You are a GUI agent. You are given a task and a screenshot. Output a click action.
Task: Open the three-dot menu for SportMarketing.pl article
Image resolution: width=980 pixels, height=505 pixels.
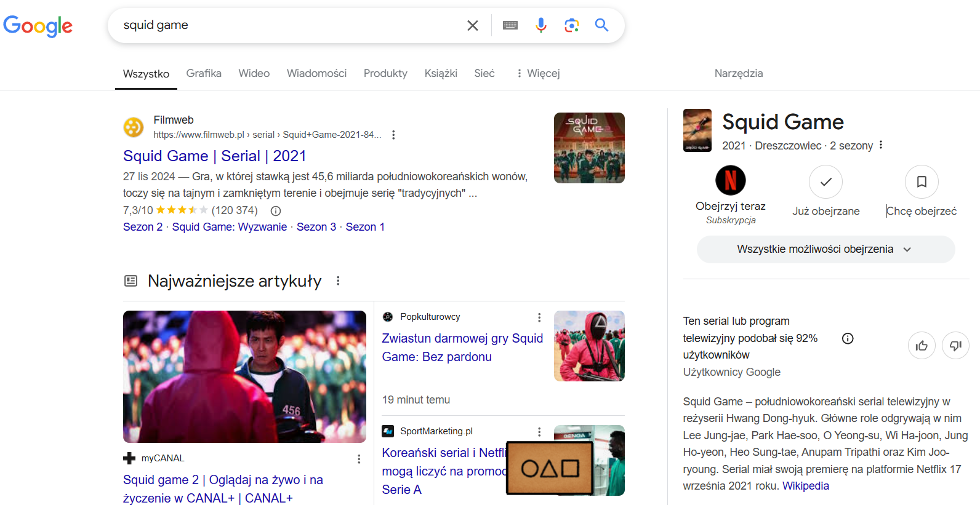539,432
